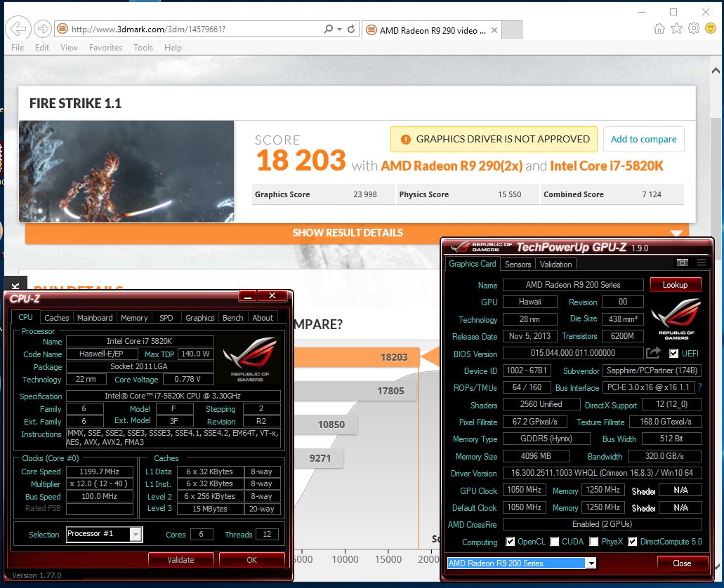Viewport: 724px width, 588px height.
Task: Click the warning icon in driver notice
Action: pyautogui.click(x=405, y=140)
